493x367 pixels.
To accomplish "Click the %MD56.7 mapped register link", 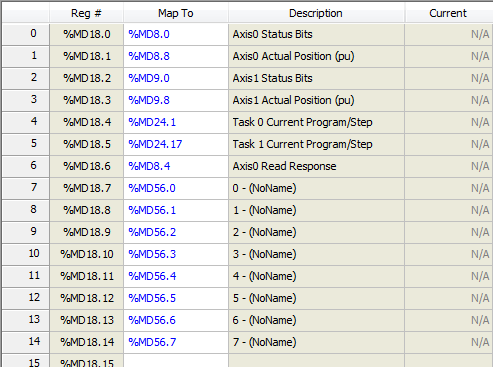I will 152,342.
